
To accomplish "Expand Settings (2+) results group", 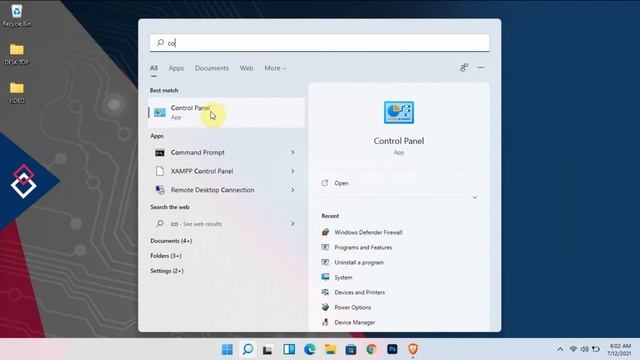I will [167, 271].
